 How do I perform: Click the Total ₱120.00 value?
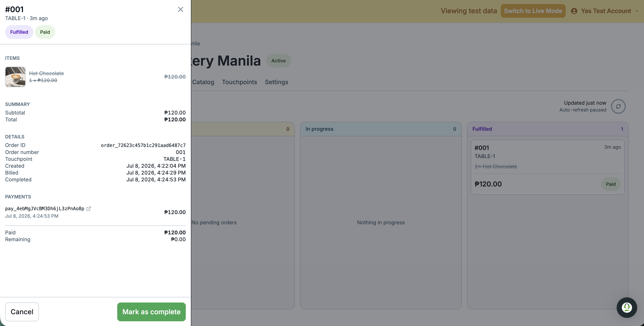click(x=175, y=120)
